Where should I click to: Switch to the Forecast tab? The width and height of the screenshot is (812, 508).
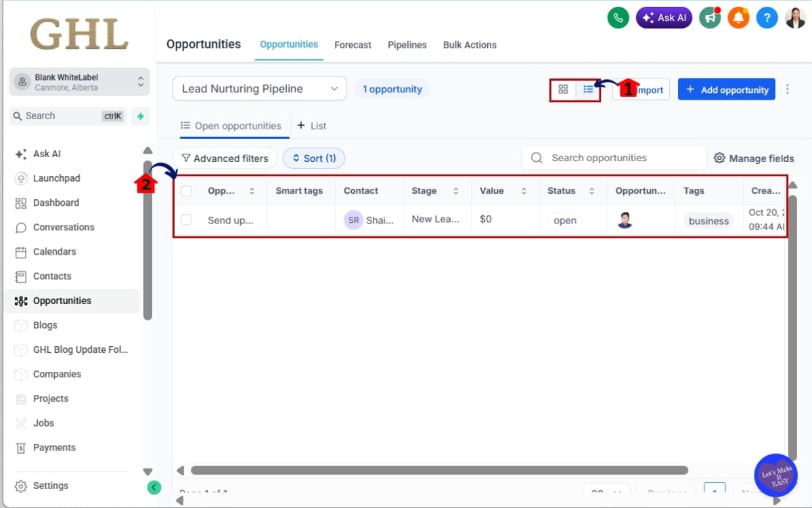click(353, 45)
